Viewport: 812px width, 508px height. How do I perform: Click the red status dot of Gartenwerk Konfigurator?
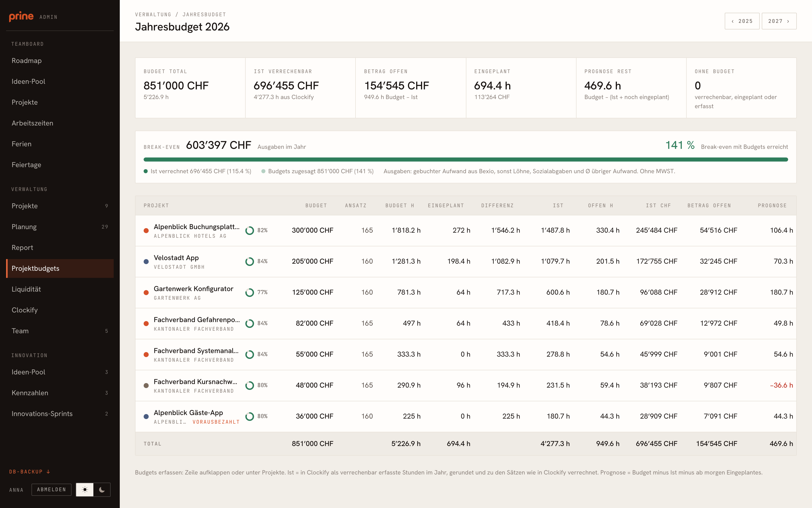pyautogui.click(x=146, y=292)
